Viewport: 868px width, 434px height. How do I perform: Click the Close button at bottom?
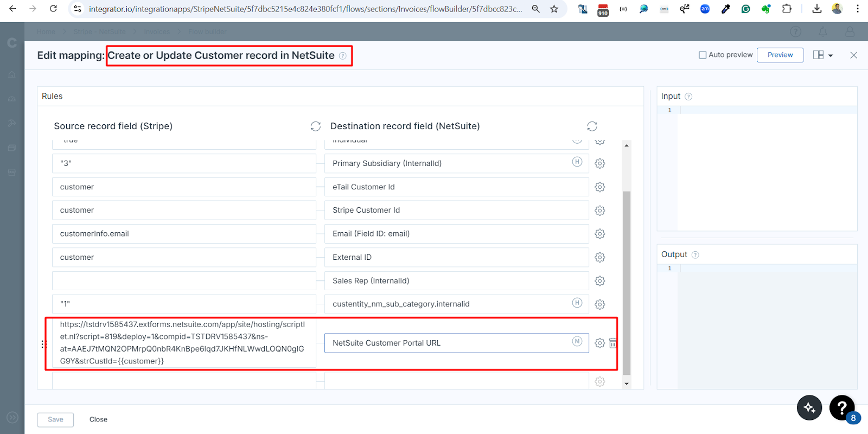[98, 419]
